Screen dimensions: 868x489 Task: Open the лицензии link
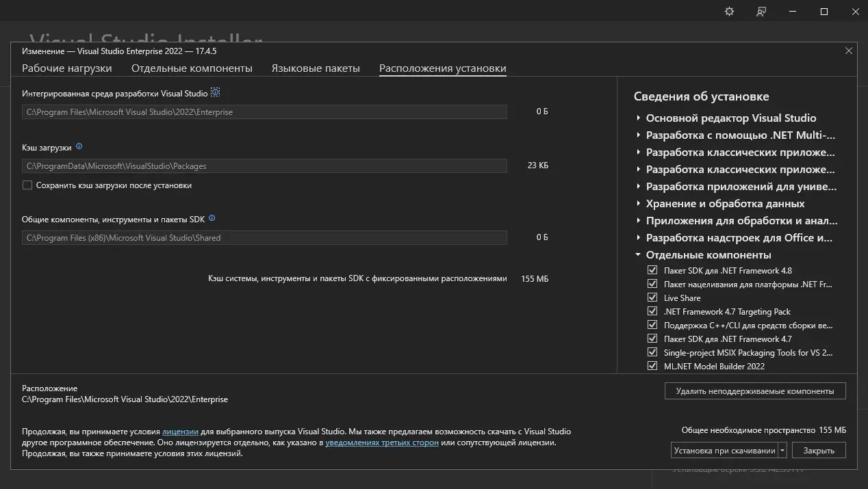pos(180,432)
